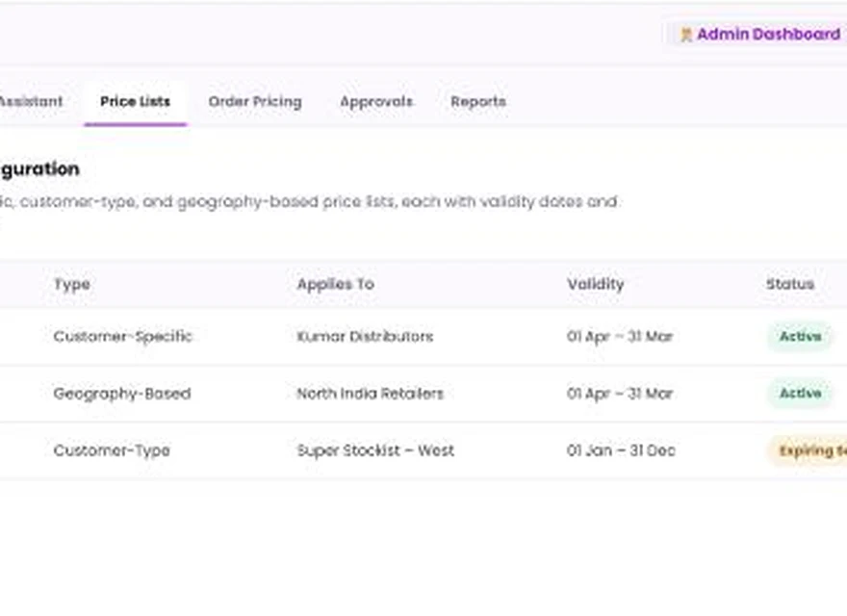
Task: Click the Expiring status badge
Action: (x=808, y=450)
